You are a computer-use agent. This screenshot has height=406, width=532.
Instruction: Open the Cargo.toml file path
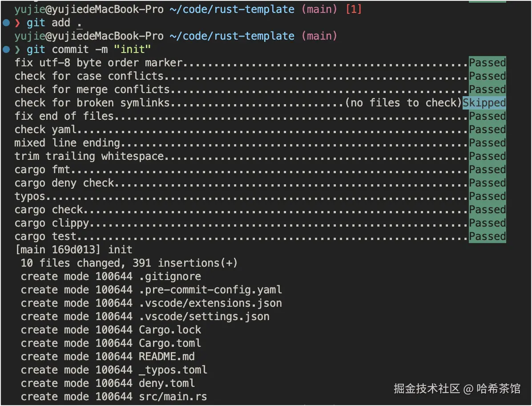(x=169, y=343)
